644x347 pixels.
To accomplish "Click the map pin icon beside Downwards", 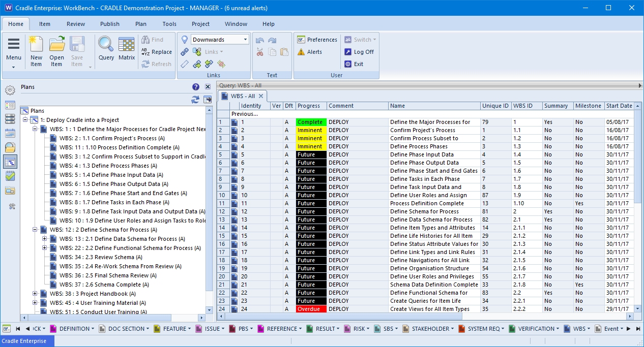I will click(x=185, y=40).
